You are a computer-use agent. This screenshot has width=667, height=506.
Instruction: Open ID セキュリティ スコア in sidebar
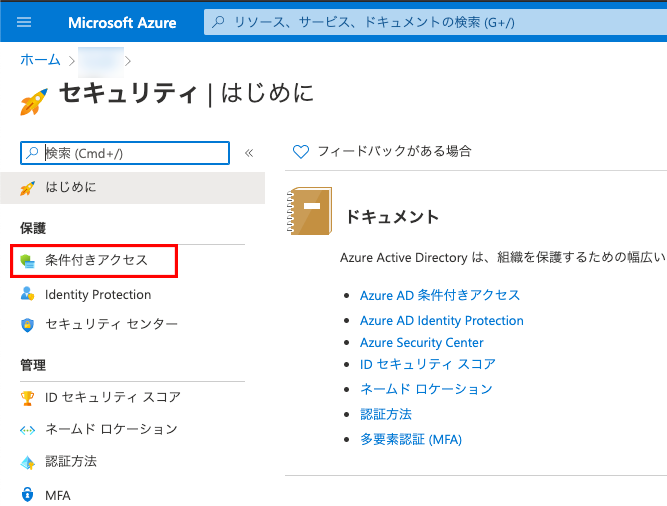click(113, 398)
